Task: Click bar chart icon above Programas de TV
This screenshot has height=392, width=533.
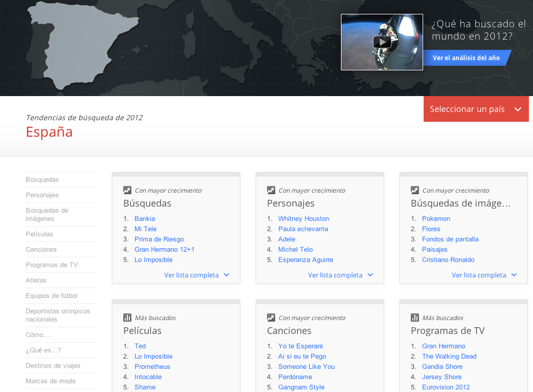Action: pyautogui.click(x=415, y=318)
